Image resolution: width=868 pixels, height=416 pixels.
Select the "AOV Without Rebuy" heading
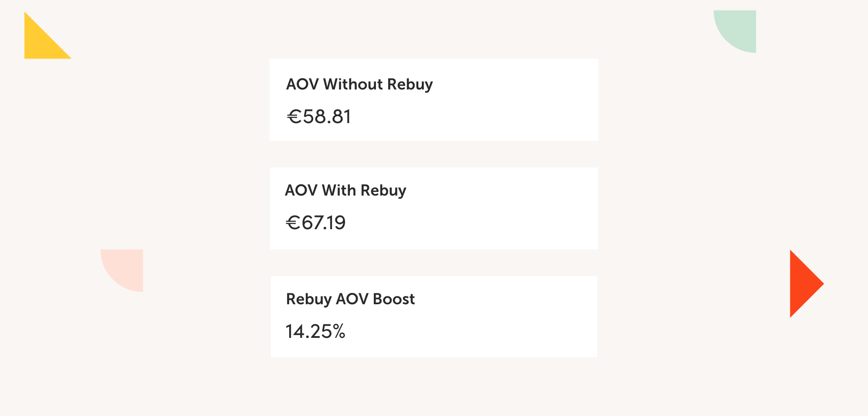[359, 84]
